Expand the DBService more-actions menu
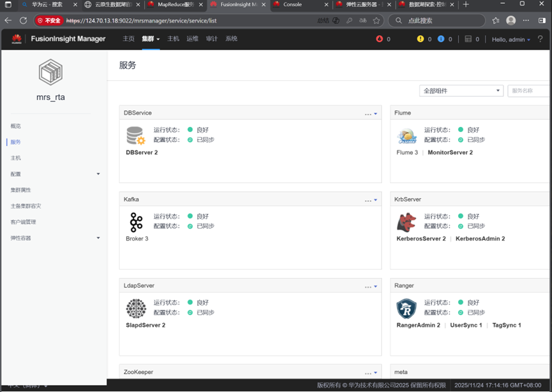The width and height of the screenshot is (552, 392). (371, 113)
